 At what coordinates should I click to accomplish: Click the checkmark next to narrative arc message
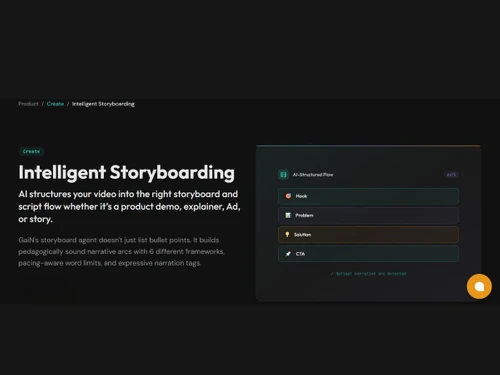[332, 274]
